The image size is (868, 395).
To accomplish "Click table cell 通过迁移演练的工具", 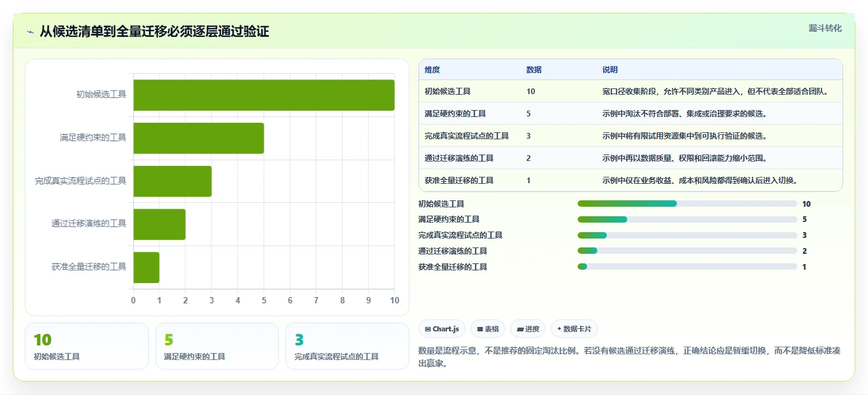I will 459,158.
